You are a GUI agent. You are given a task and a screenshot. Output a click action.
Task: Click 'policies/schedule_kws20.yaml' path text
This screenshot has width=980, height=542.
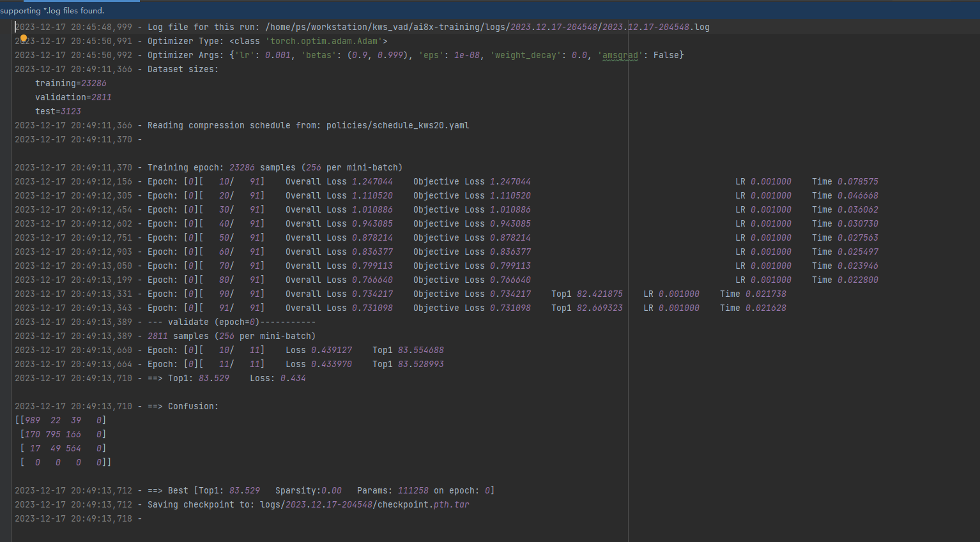(x=397, y=125)
